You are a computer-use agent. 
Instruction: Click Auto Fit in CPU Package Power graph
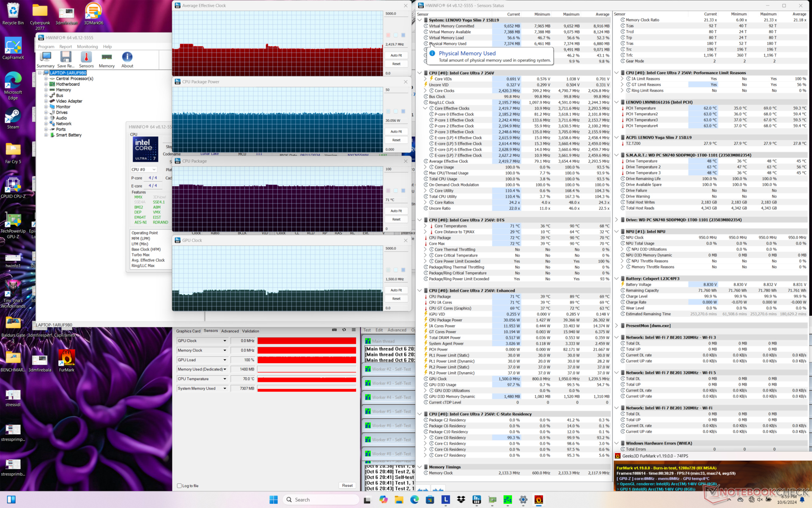coord(396,132)
